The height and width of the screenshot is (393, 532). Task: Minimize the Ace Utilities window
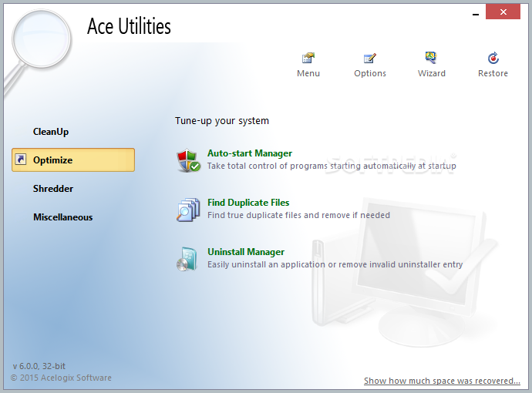476,14
